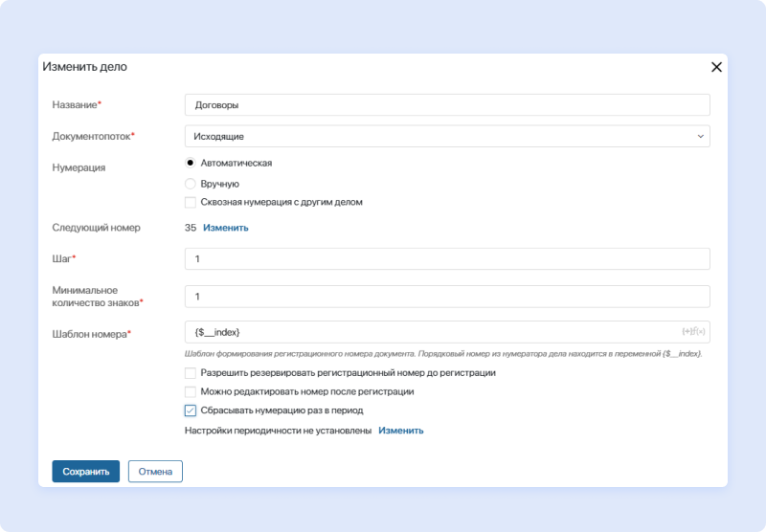Tick Можно редактировать номер после регистрации

pyautogui.click(x=191, y=391)
